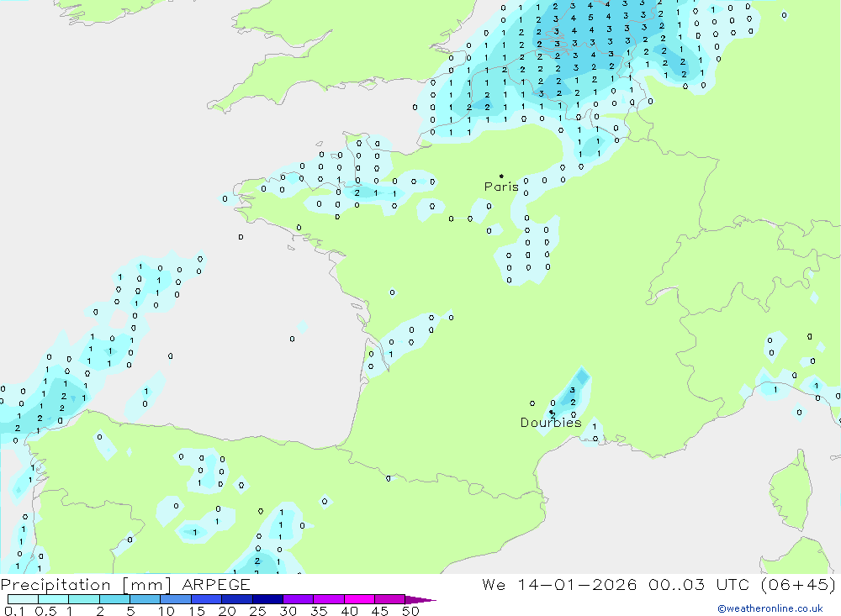Click the legend value 40
This screenshot has height=616, width=841.
[x=350, y=611]
